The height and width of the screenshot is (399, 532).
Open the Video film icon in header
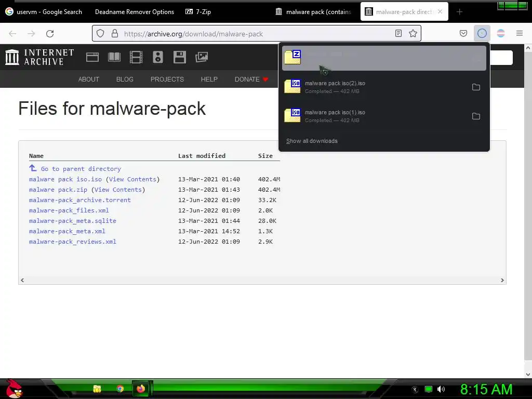[136, 57]
